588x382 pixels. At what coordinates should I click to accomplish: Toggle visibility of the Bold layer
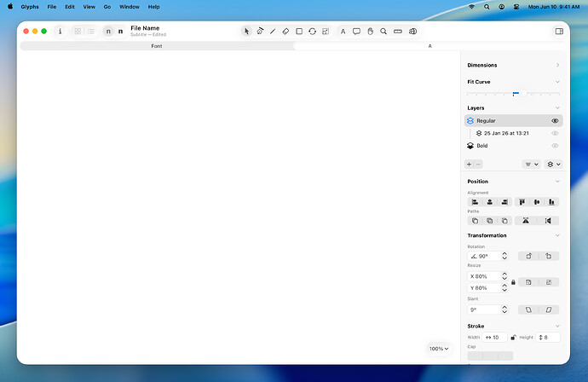tap(555, 146)
